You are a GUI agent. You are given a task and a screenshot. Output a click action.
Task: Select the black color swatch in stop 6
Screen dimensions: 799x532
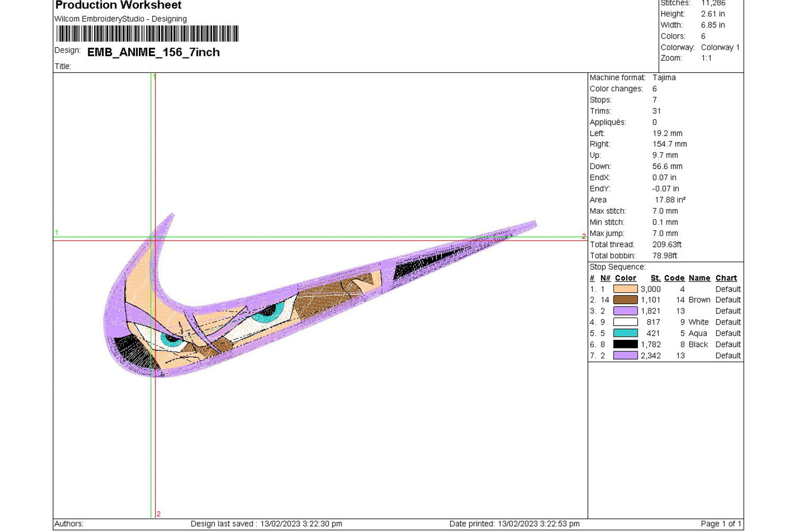click(625, 345)
